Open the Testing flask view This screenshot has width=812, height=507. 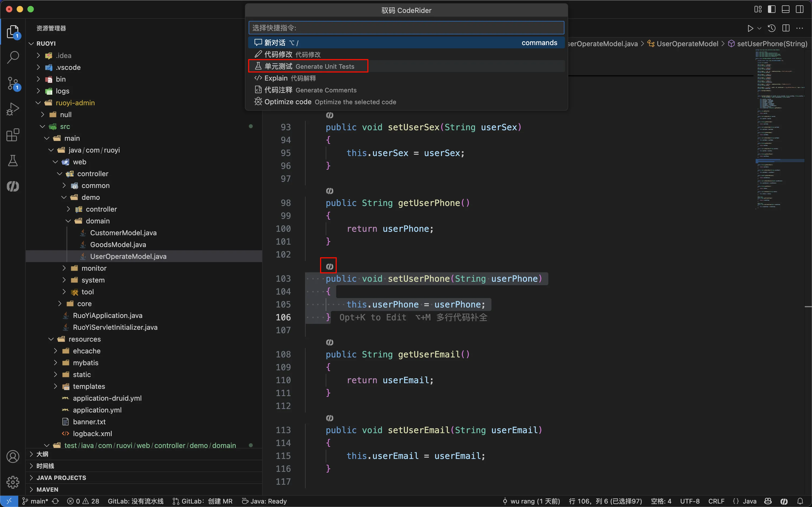point(13,161)
